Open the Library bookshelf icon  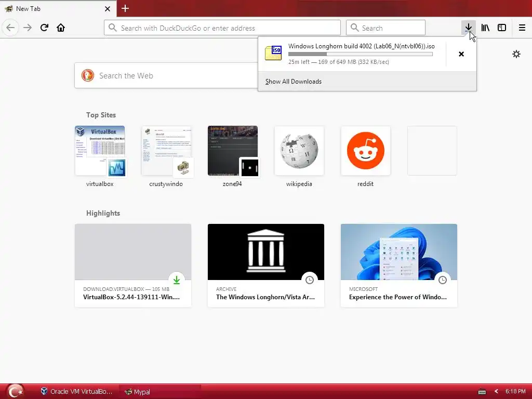[485, 28]
